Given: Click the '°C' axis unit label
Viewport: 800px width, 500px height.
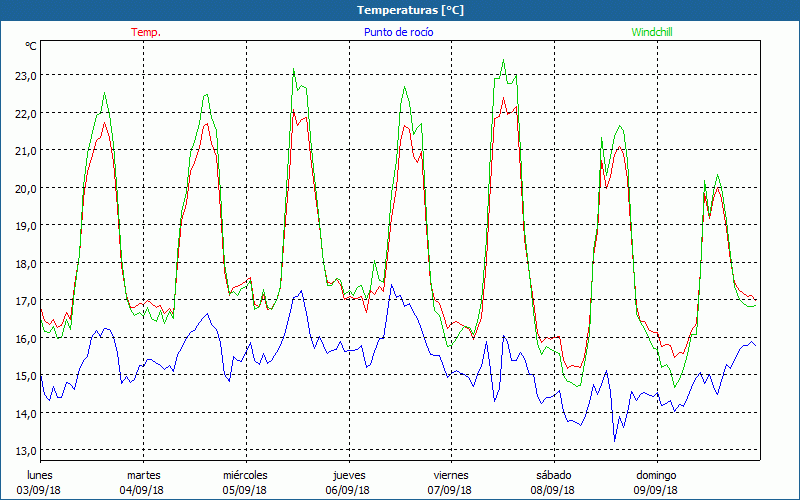Looking at the screenshot, I should [x=31, y=46].
